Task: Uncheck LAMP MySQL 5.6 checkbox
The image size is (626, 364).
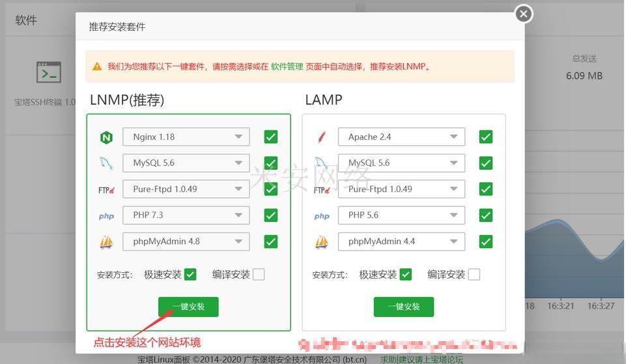Action: click(x=486, y=163)
